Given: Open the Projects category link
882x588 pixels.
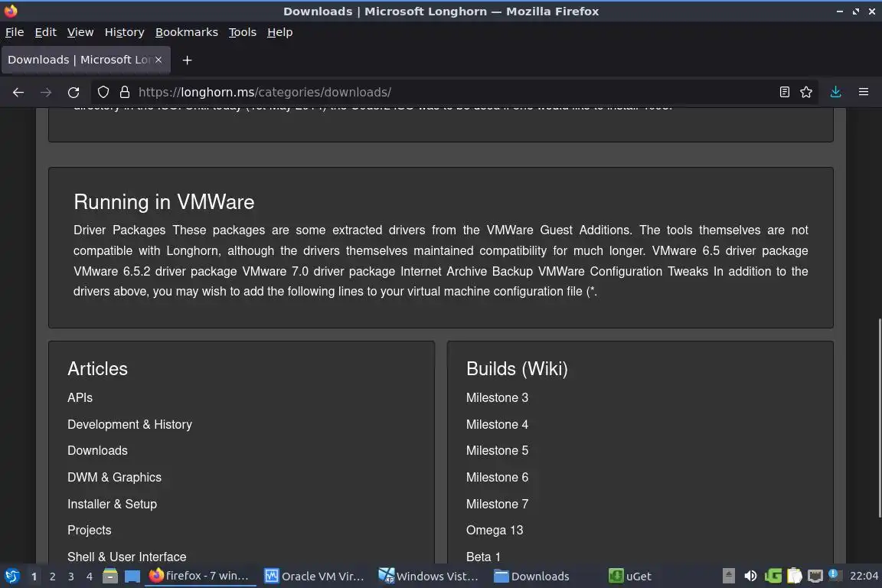Looking at the screenshot, I should pyautogui.click(x=89, y=530).
